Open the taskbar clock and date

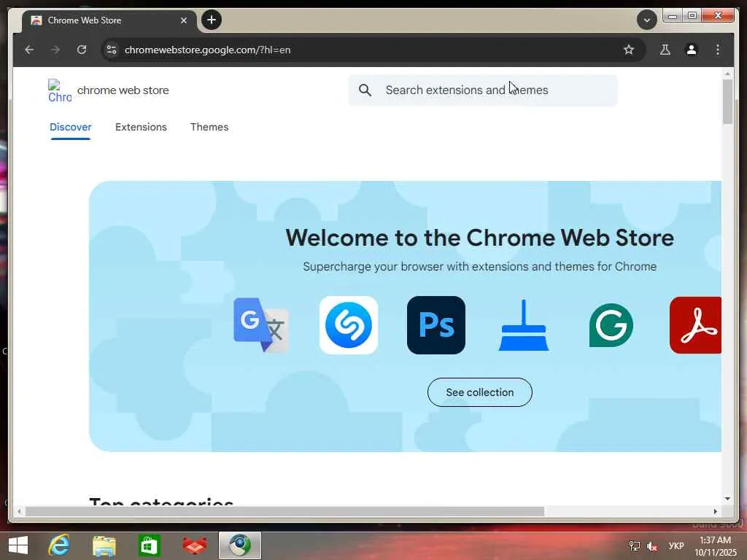pos(715,546)
